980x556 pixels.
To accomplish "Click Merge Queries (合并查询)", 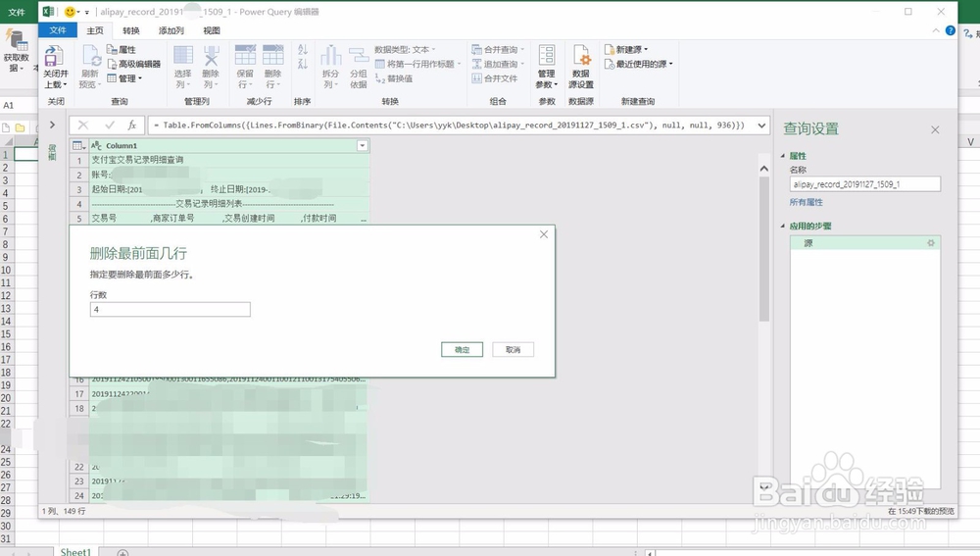I will [498, 49].
